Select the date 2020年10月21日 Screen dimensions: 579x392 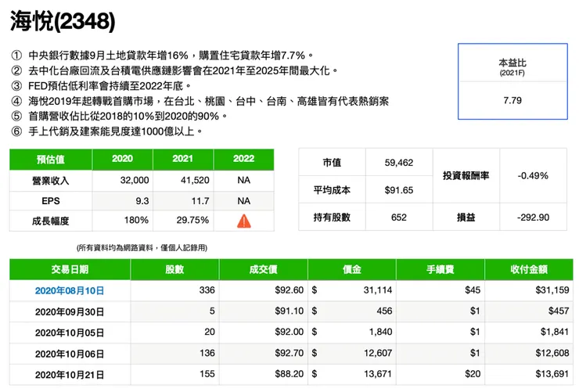[x=70, y=375]
